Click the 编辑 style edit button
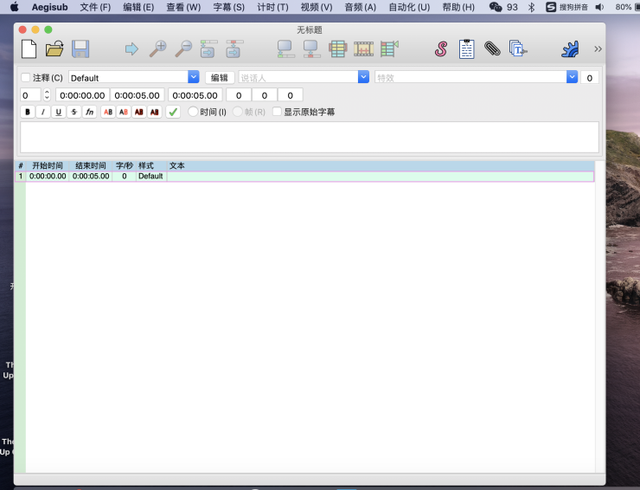The width and height of the screenshot is (640, 490). 219,78
